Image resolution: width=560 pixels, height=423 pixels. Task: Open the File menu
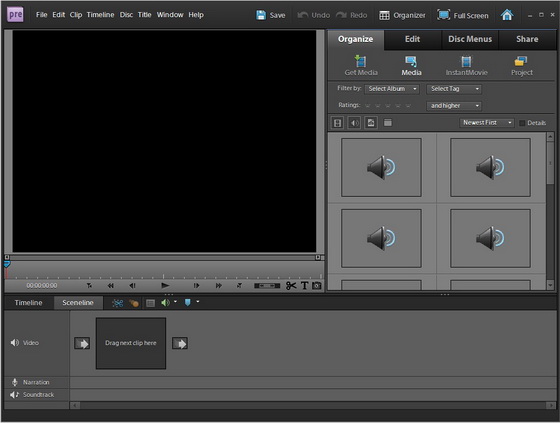point(41,15)
